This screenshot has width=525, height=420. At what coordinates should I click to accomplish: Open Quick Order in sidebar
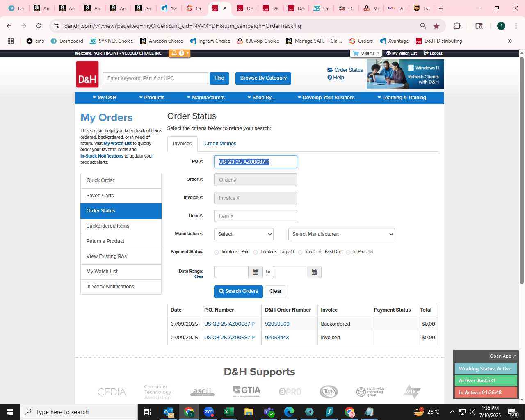(121, 180)
